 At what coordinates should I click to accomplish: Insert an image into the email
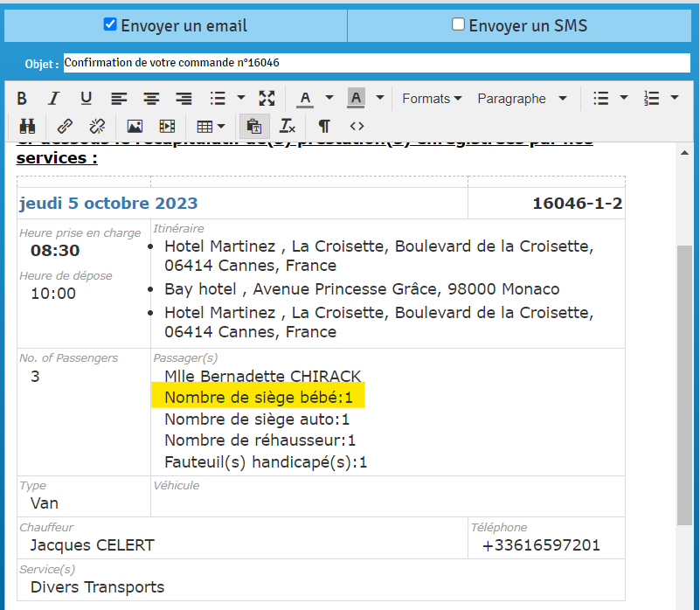(135, 126)
